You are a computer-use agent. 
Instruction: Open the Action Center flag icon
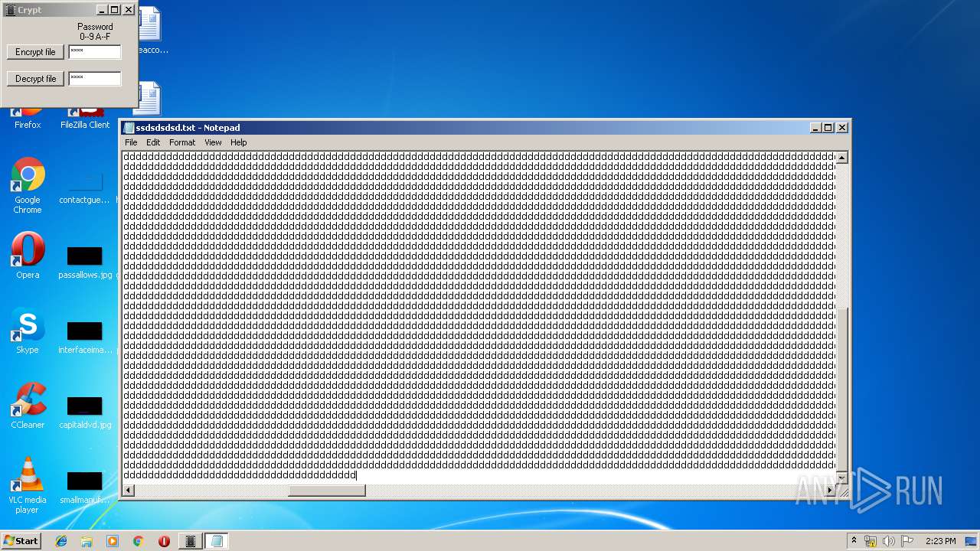[907, 541]
